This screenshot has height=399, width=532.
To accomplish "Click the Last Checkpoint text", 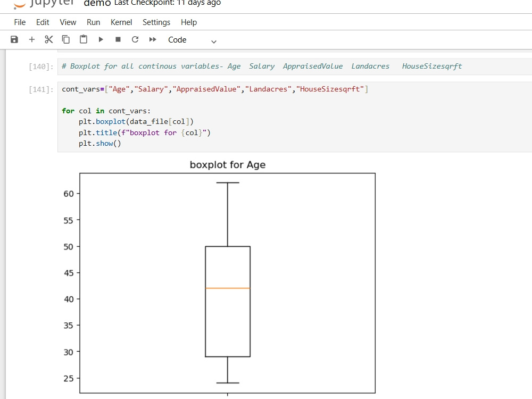I will tap(168, 3).
